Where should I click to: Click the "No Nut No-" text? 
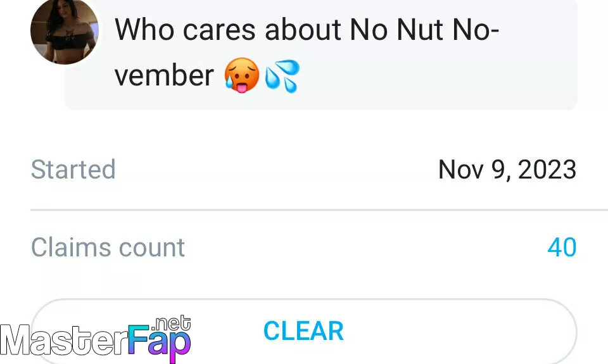(x=424, y=30)
